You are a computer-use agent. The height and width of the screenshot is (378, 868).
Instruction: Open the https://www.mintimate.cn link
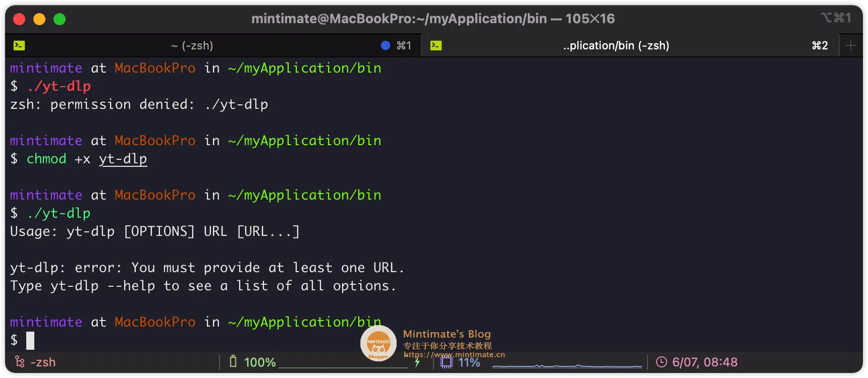[454, 354]
